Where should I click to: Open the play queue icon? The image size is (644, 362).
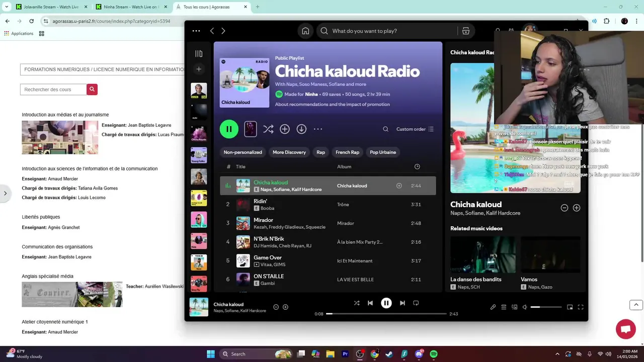click(x=504, y=307)
